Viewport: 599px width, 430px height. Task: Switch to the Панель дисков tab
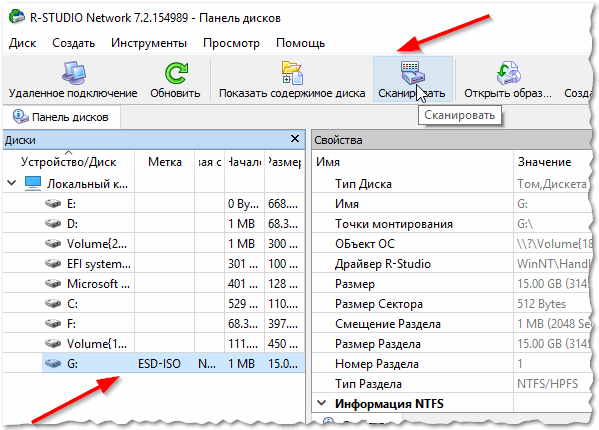62,117
